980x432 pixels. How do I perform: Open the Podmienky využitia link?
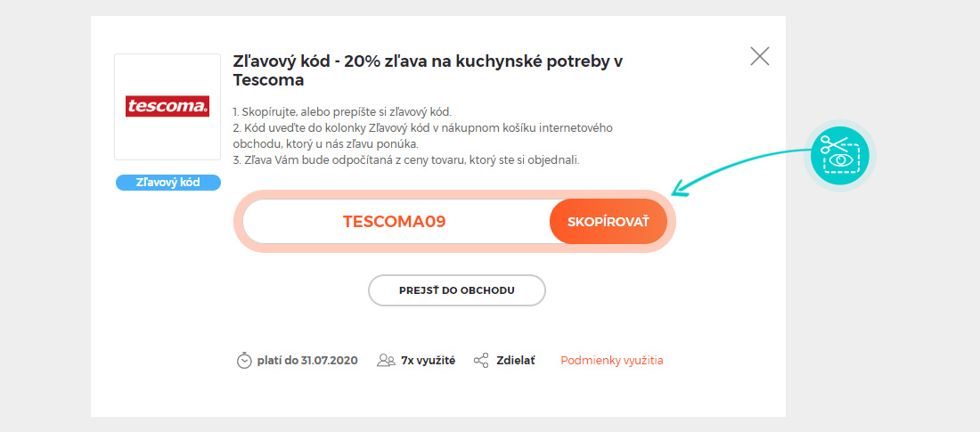pyautogui.click(x=612, y=361)
